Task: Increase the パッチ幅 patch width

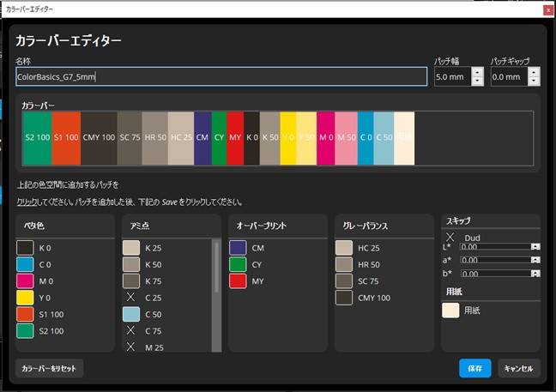Action: tap(477, 72)
